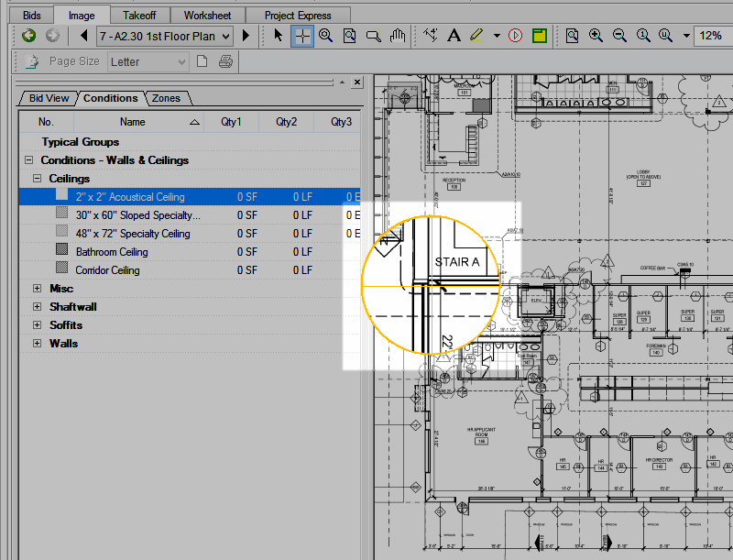Click the zoom out minus magnifier
Viewport: 733px width, 560px height.
(x=619, y=36)
